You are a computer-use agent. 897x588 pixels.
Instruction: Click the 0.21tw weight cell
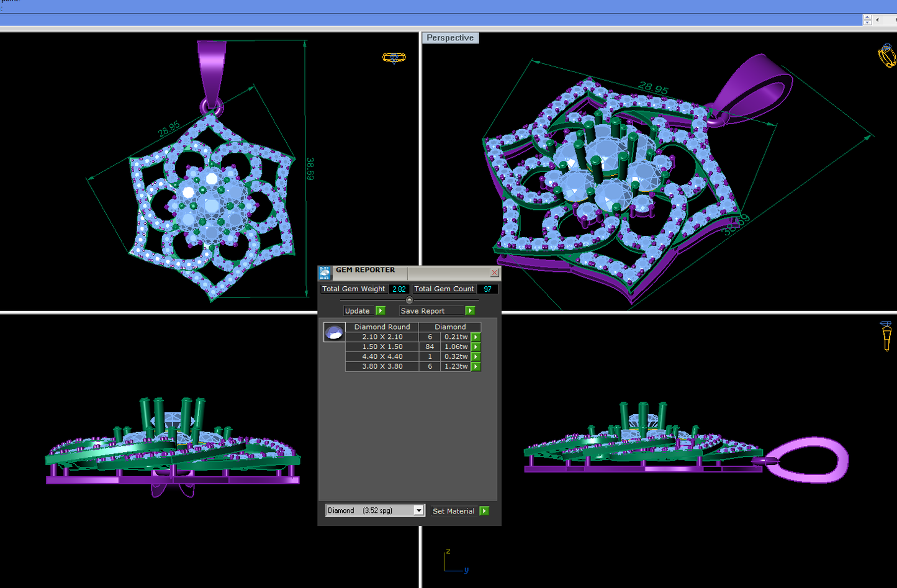pos(456,337)
